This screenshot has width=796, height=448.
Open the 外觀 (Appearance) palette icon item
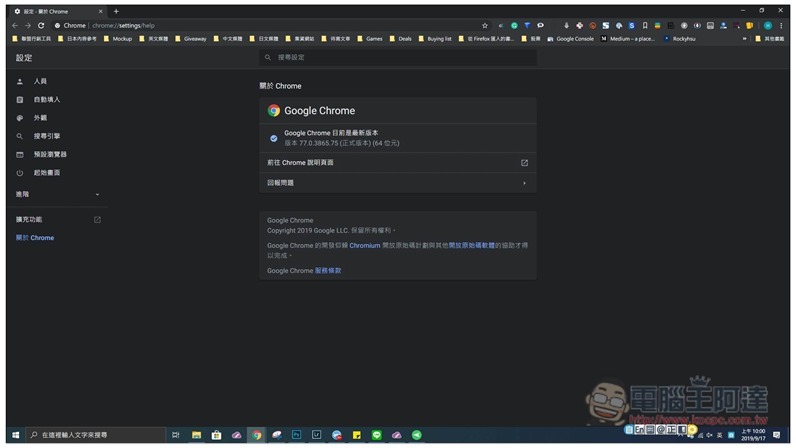40,118
